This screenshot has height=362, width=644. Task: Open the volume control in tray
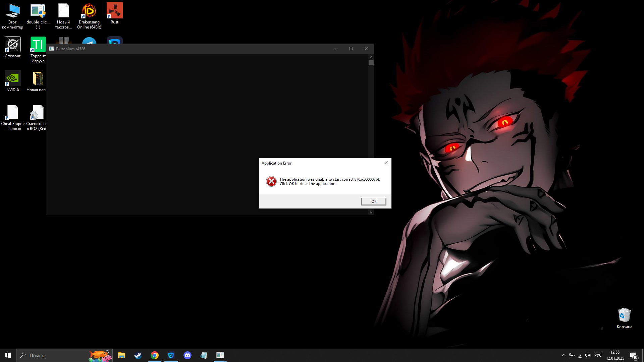pyautogui.click(x=588, y=355)
